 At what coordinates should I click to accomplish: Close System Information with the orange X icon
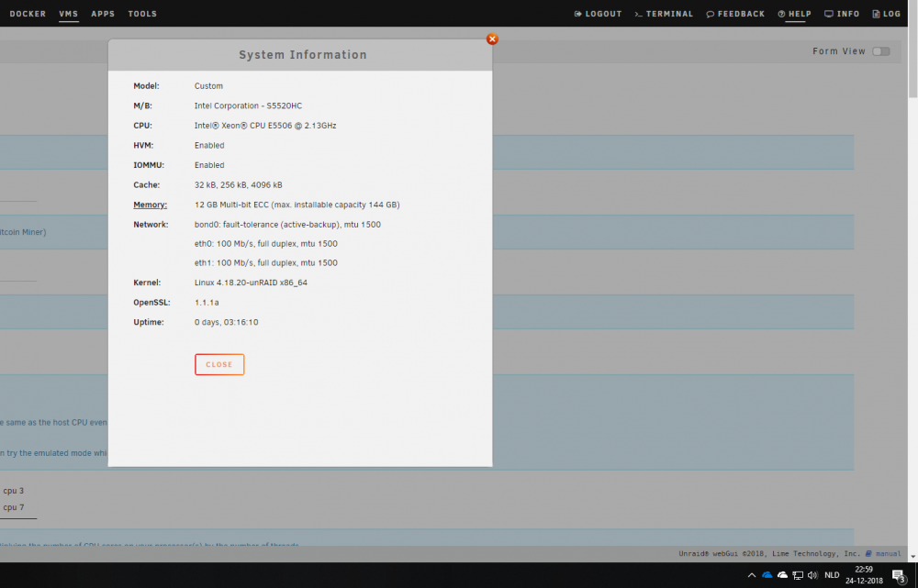[x=492, y=39]
